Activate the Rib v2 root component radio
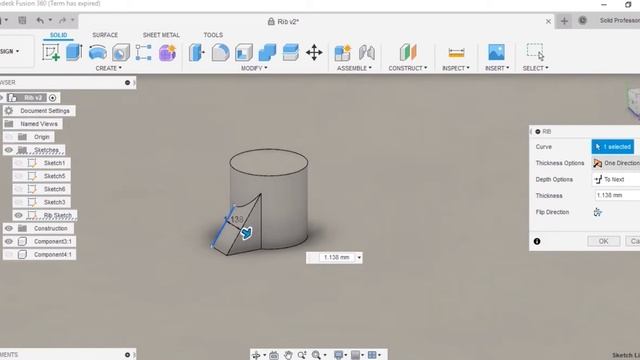 pyautogui.click(x=53, y=98)
